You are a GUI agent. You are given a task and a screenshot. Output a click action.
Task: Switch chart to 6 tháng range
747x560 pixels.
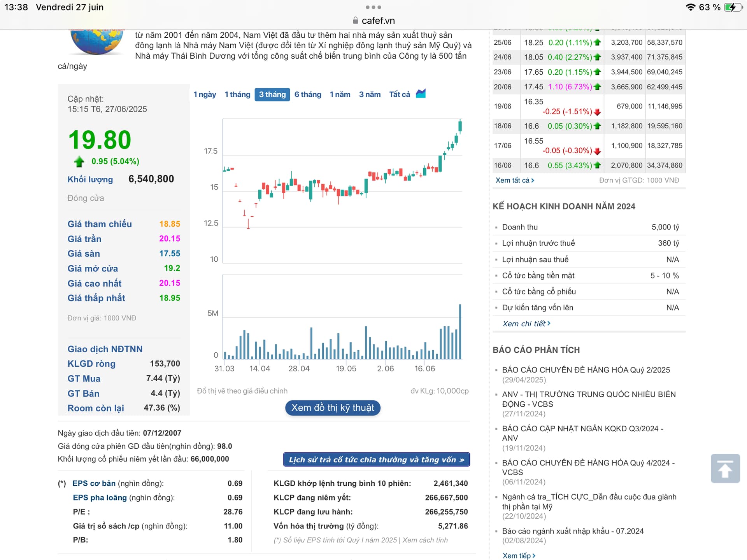coord(308,94)
